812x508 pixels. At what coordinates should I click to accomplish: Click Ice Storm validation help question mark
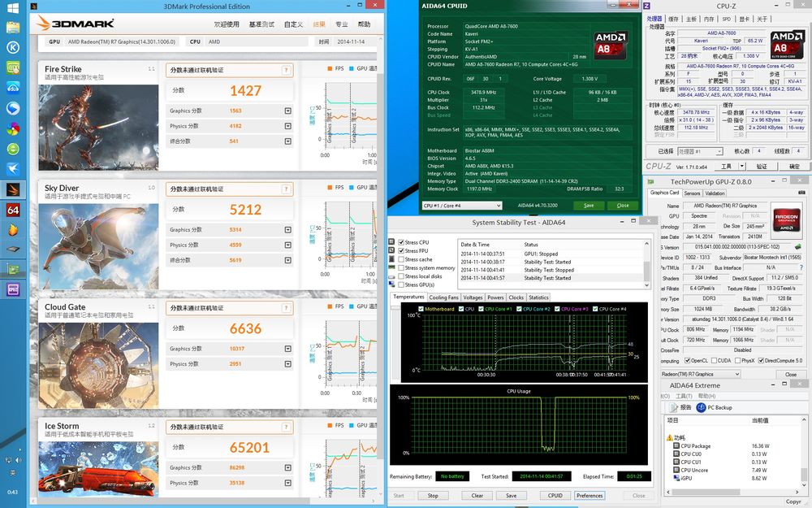(x=285, y=428)
